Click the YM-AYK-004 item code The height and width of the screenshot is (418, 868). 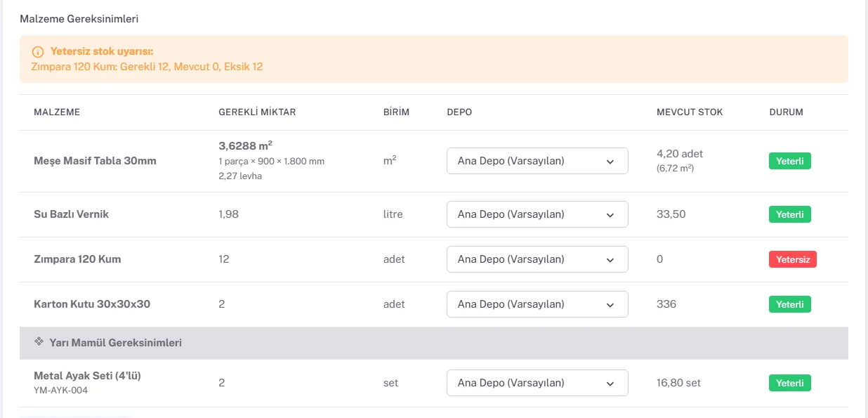(61, 391)
